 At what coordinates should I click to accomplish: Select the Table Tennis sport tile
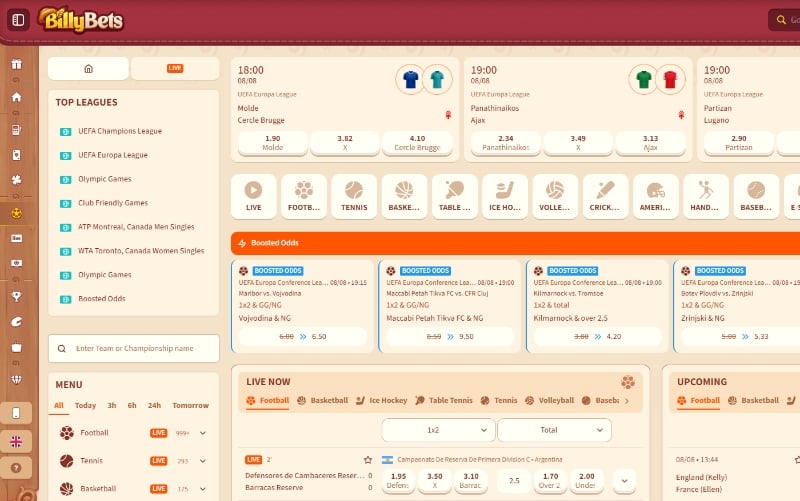[x=455, y=196]
